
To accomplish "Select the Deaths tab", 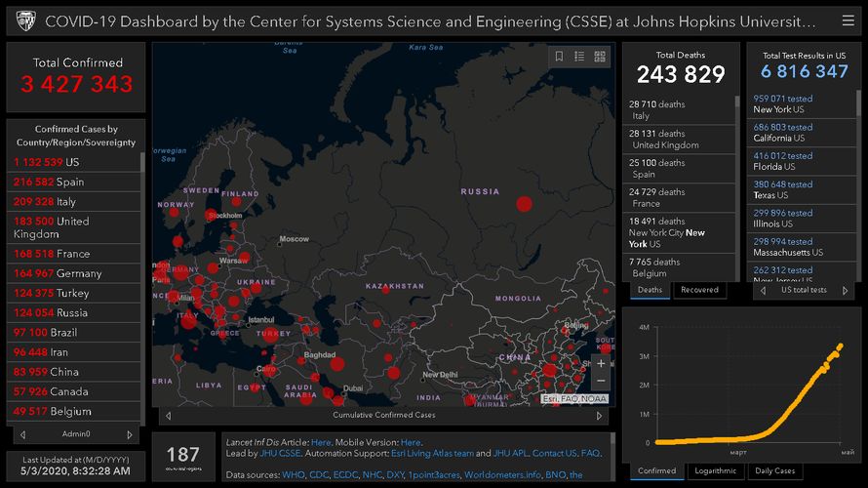I will [650, 290].
